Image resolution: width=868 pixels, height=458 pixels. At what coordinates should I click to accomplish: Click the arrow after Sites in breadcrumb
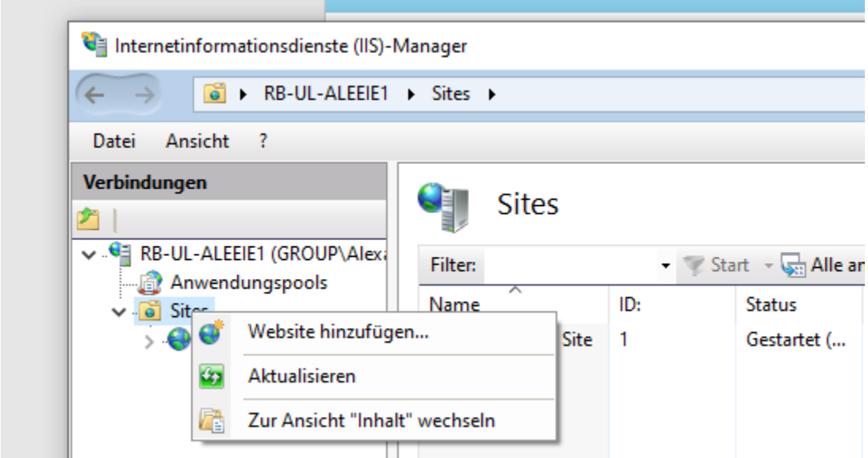point(491,94)
